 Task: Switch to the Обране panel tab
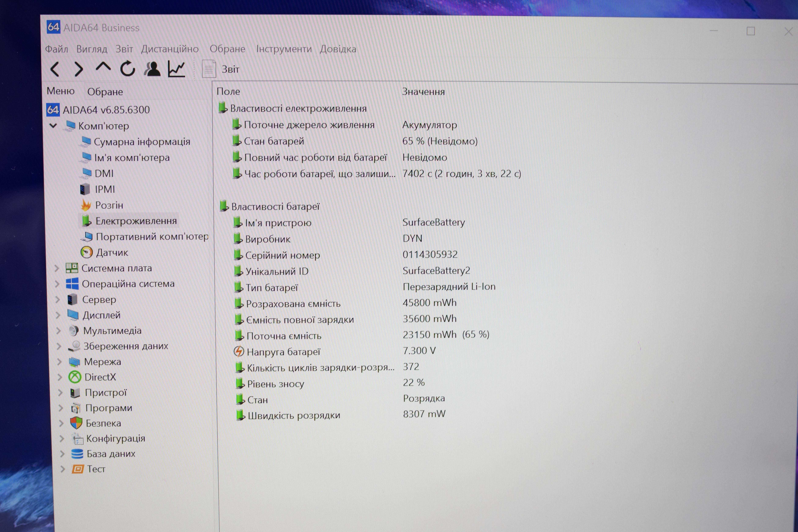[x=105, y=92]
